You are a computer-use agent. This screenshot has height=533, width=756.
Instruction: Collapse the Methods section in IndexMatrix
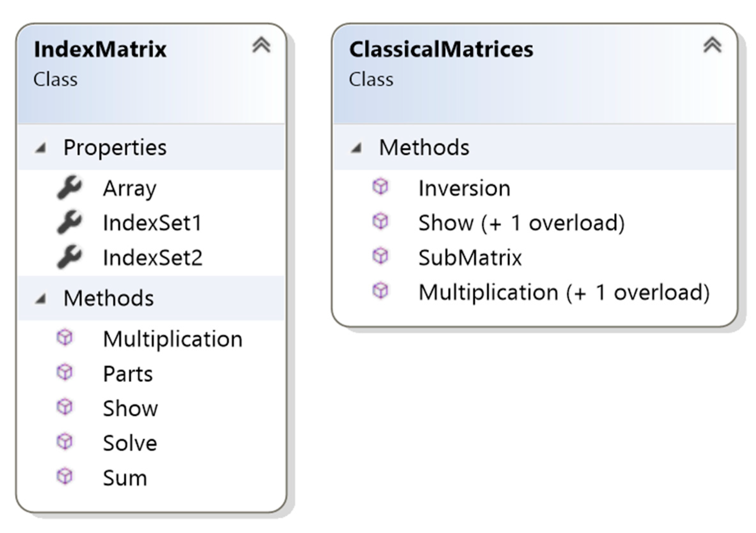[x=41, y=299]
